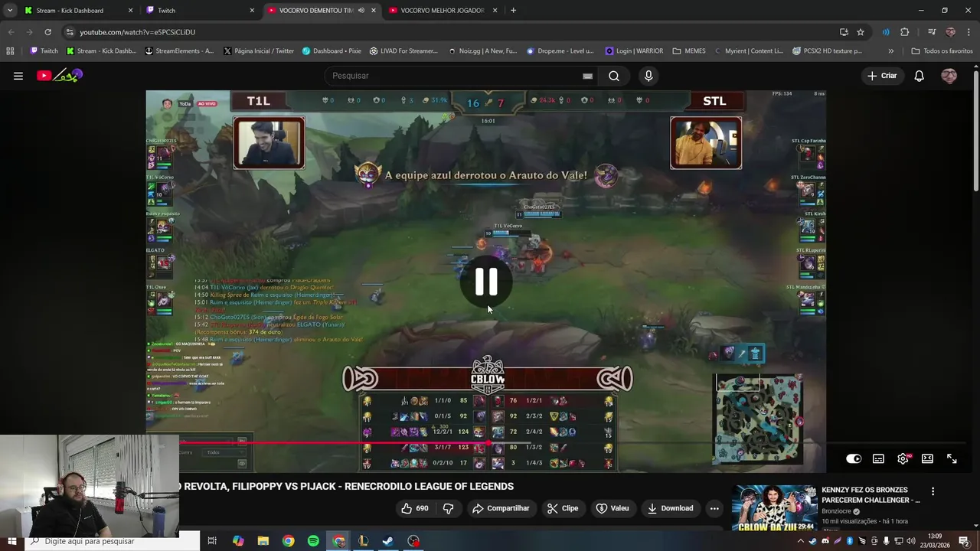Click the Valeu thanks button
The image size is (980, 551).
click(x=612, y=508)
